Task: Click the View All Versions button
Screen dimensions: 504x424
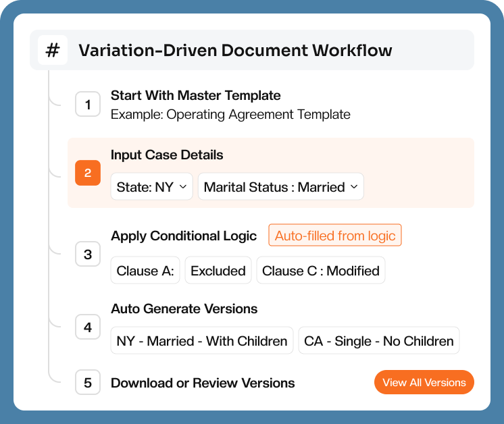Action: click(x=424, y=382)
